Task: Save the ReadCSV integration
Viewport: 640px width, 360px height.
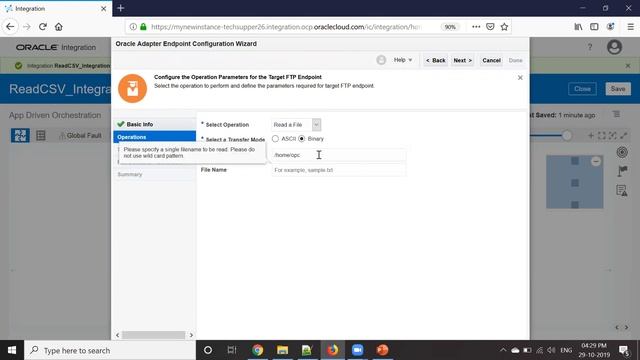Action: (x=618, y=89)
